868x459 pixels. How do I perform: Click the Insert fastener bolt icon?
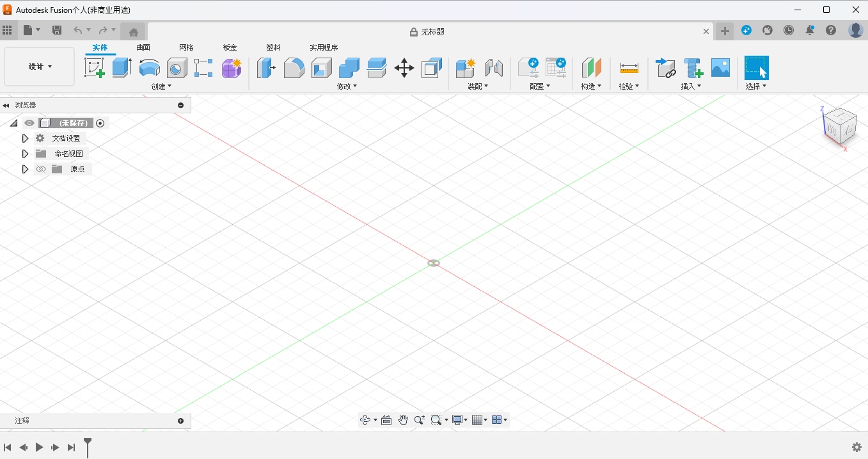[x=693, y=68]
